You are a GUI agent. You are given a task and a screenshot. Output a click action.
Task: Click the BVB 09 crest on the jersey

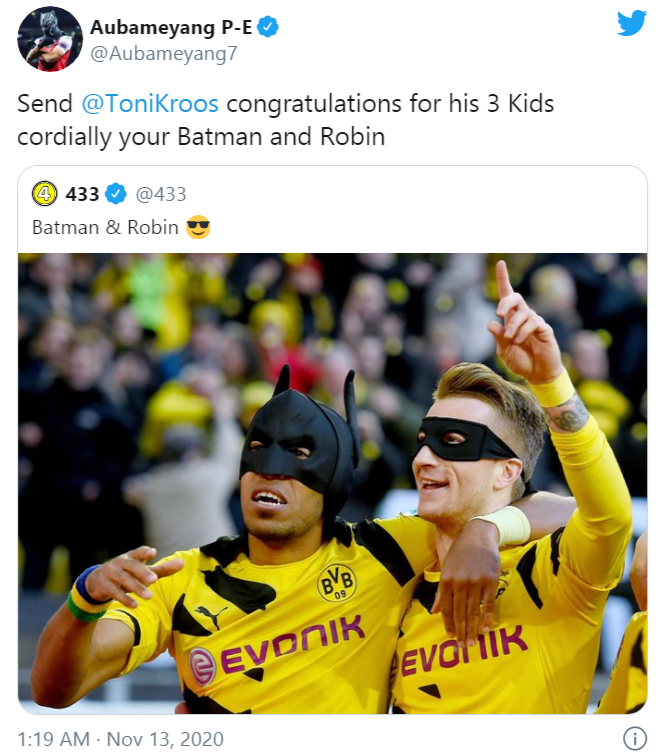point(337,583)
